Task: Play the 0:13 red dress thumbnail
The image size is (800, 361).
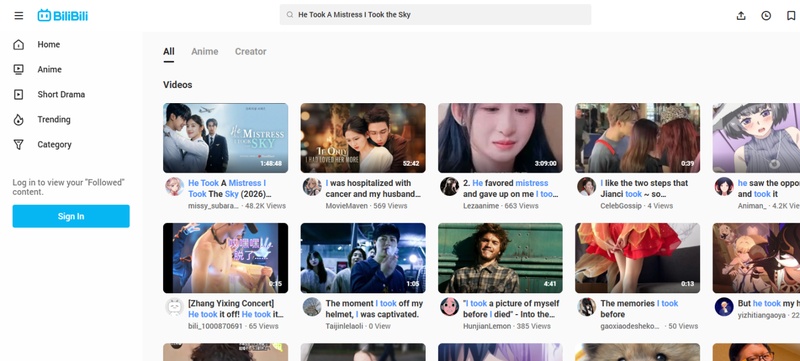Action: 637,258
